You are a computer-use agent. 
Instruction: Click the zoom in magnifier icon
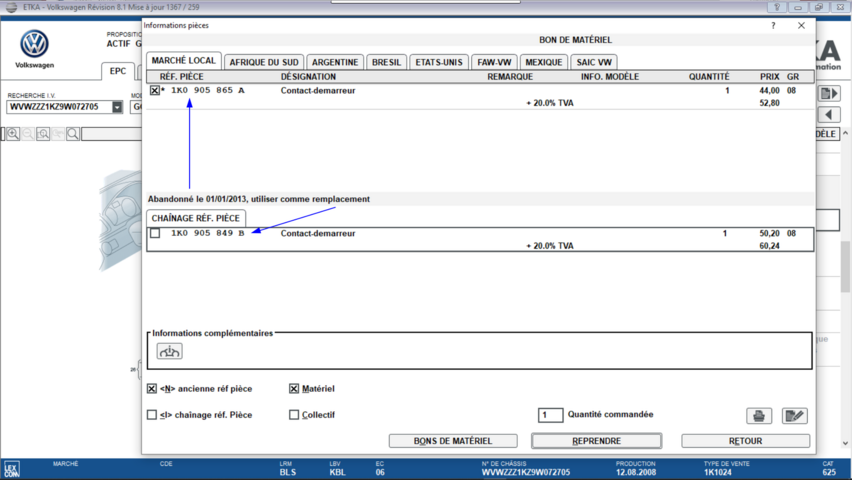pos(13,134)
